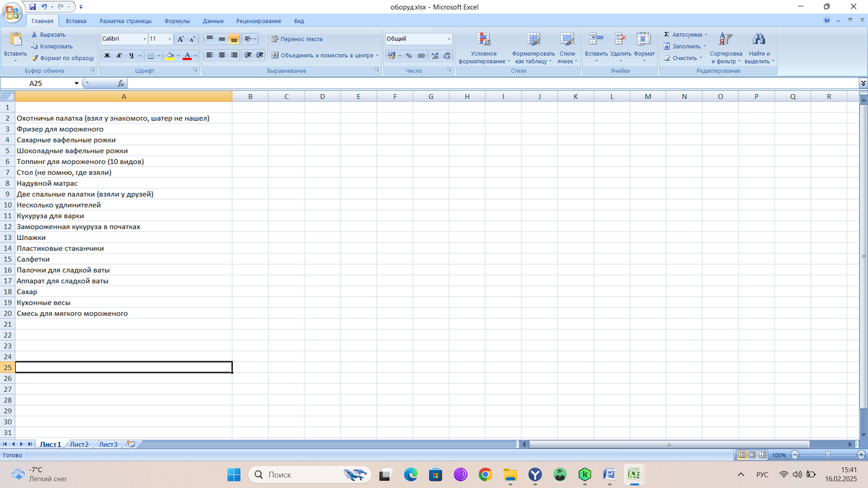Open the number format dropdown showing Общий

(x=448, y=39)
